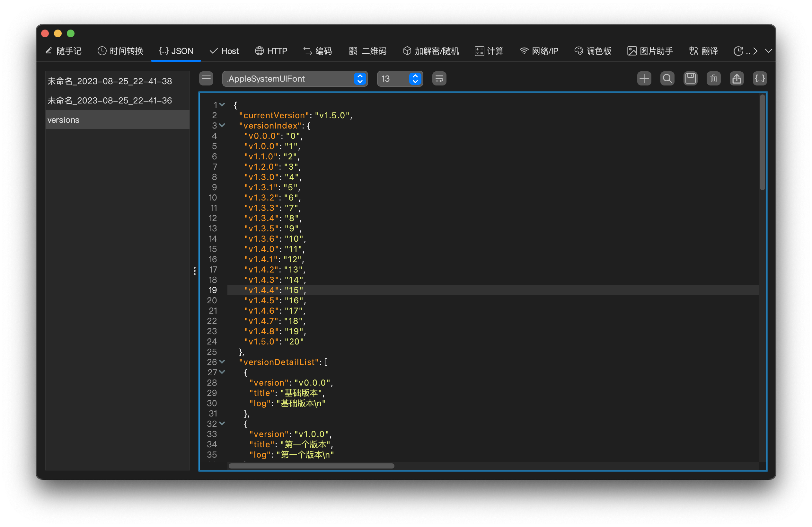
Task: Switch to the HTTP tab
Action: coord(271,51)
